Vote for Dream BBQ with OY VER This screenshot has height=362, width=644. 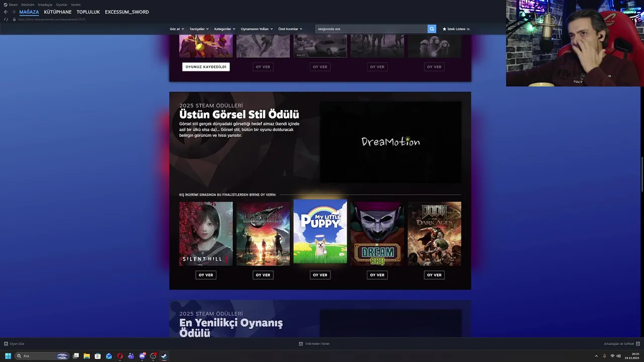pyautogui.click(x=377, y=275)
